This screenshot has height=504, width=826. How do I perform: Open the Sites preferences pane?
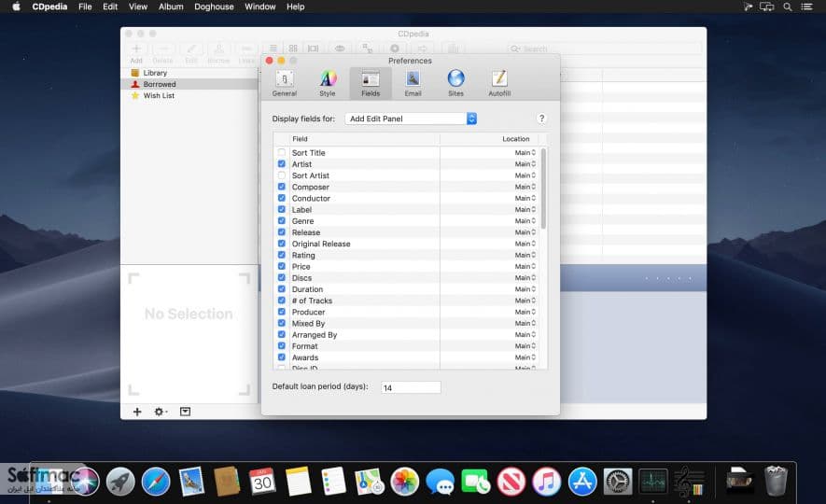point(455,83)
